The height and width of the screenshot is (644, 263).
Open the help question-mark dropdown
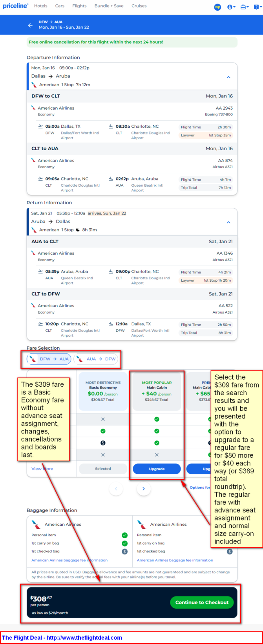[257, 7]
